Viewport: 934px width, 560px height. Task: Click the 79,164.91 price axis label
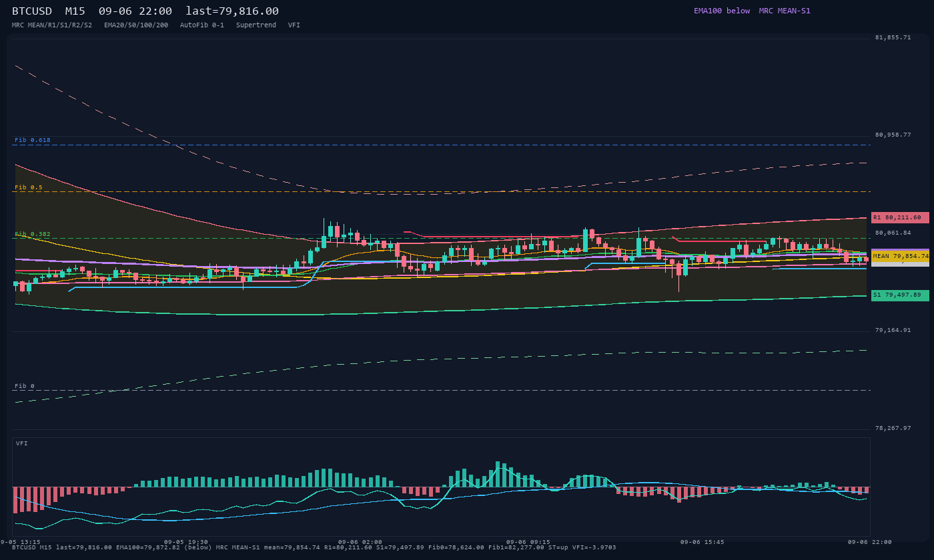893,330
